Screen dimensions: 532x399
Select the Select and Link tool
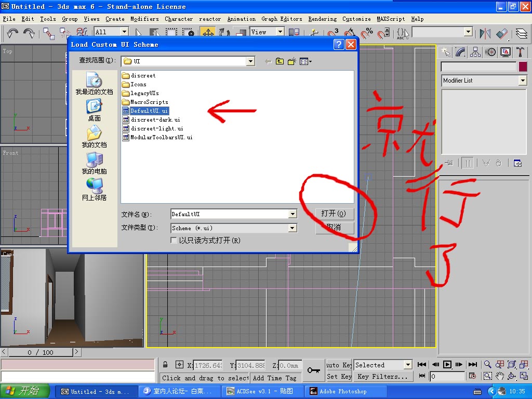(x=49, y=33)
